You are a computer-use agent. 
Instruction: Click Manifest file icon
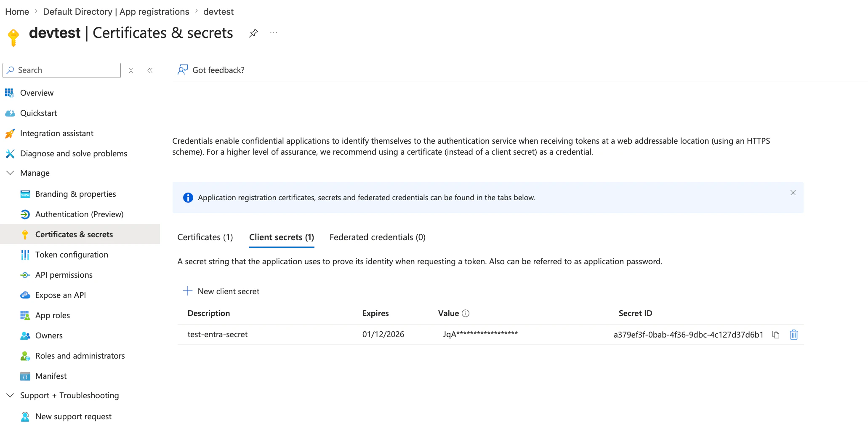25,376
